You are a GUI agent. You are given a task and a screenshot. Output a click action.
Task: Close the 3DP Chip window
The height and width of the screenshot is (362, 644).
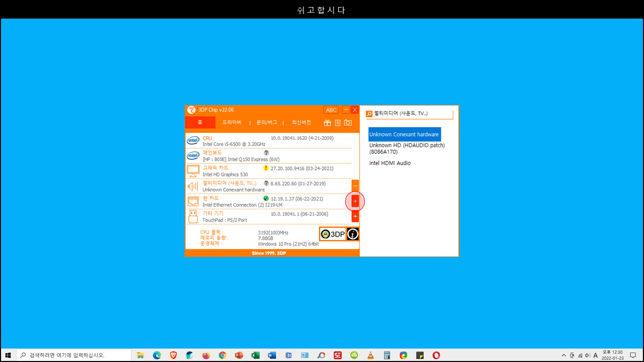(x=355, y=110)
